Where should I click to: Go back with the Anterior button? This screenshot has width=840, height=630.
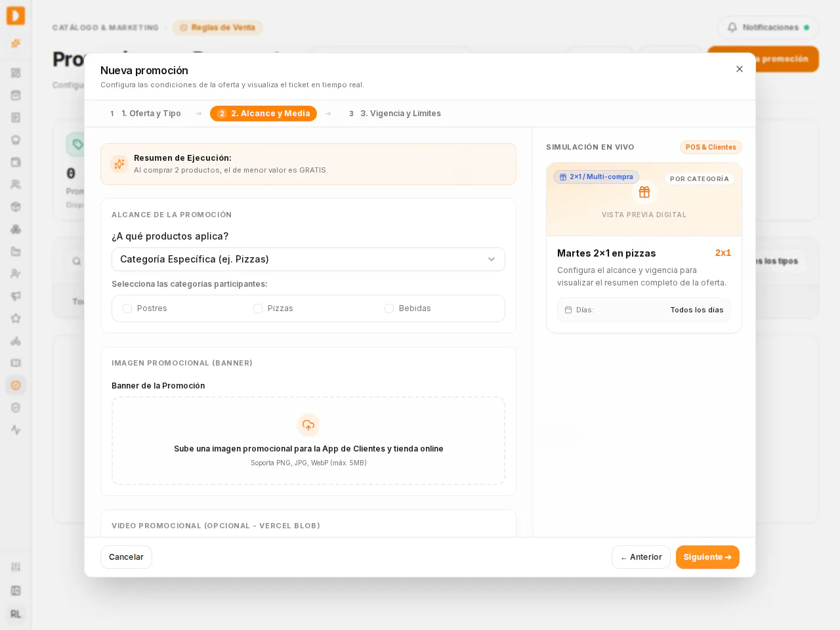click(641, 557)
